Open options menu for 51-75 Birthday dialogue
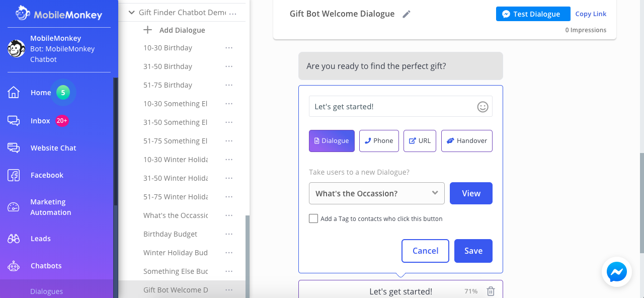This screenshot has height=298, width=644. pos(229,85)
